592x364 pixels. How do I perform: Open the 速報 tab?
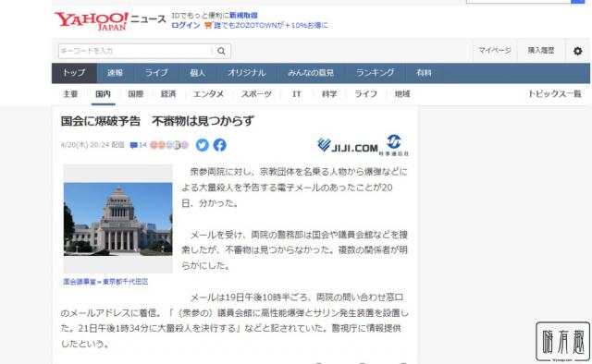coord(115,73)
